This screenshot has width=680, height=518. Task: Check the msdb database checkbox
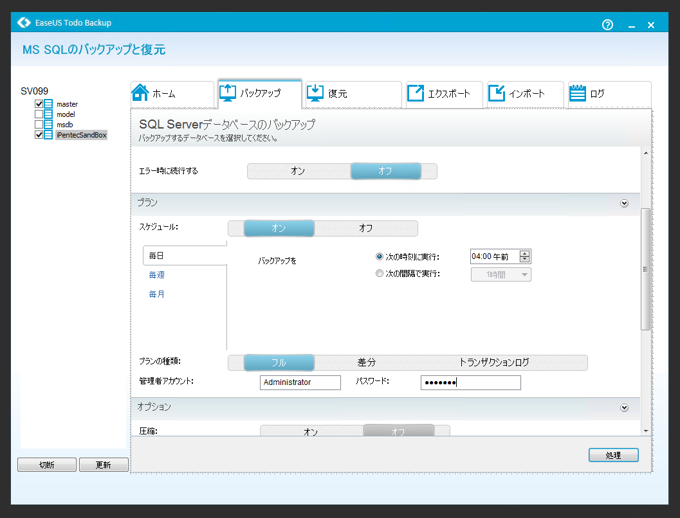39,125
